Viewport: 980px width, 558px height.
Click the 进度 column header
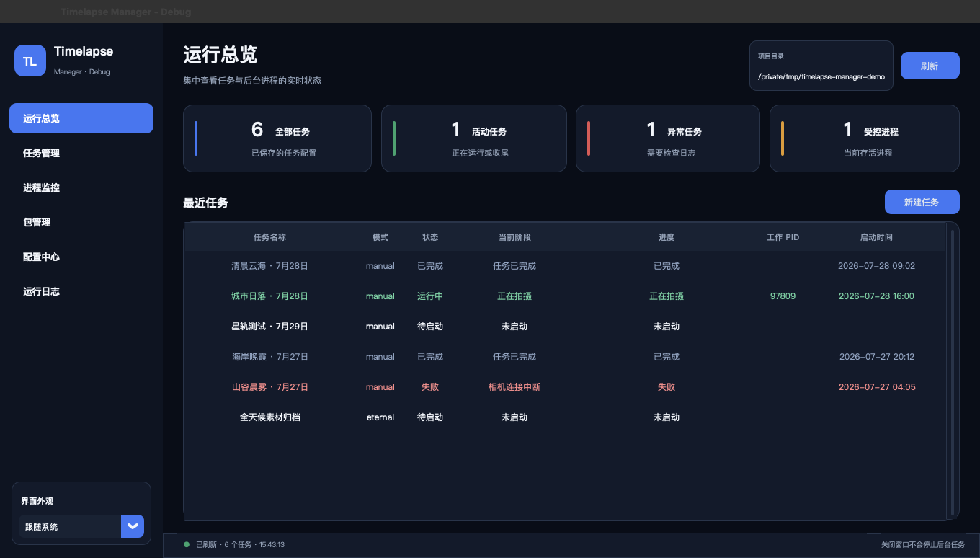click(x=667, y=237)
